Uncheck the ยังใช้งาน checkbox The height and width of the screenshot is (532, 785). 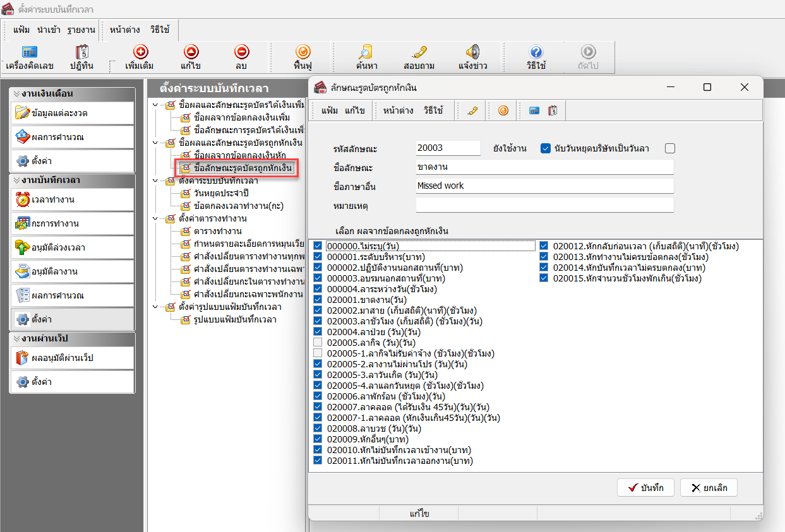[x=546, y=148]
